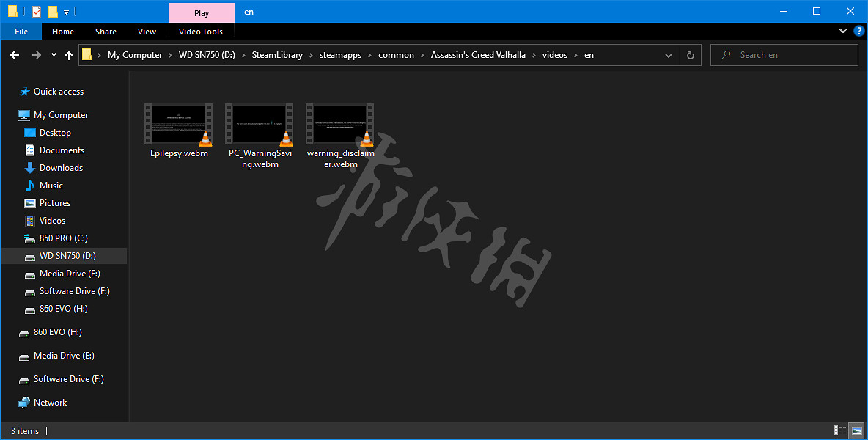The height and width of the screenshot is (440, 868).
Task: Click the Back navigation arrow
Action: pos(15,55)
